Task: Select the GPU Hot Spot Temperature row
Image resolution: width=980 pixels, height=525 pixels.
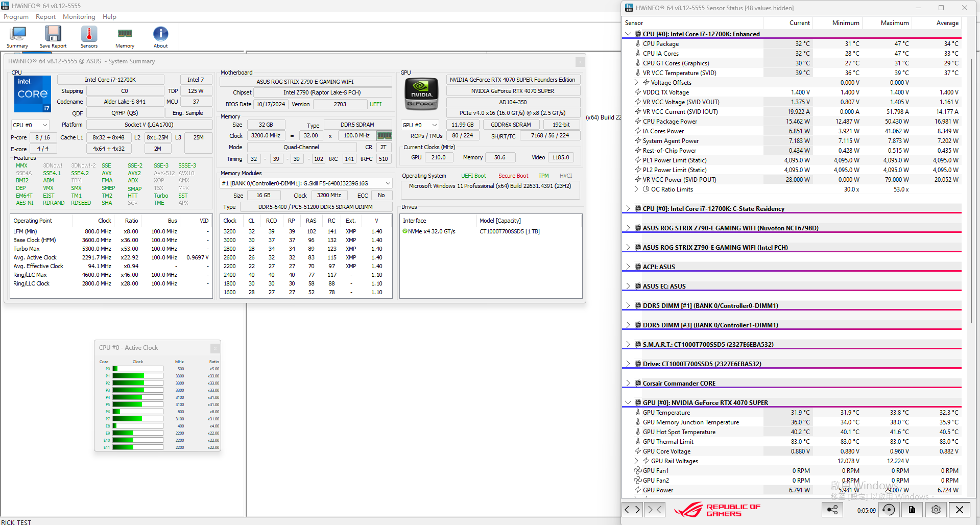Action: 792,432
